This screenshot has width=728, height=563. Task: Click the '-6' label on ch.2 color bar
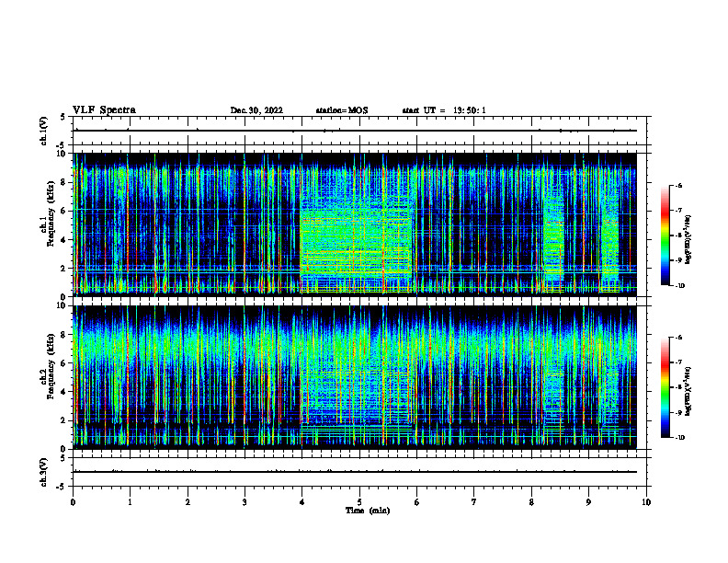pos(679,338)
